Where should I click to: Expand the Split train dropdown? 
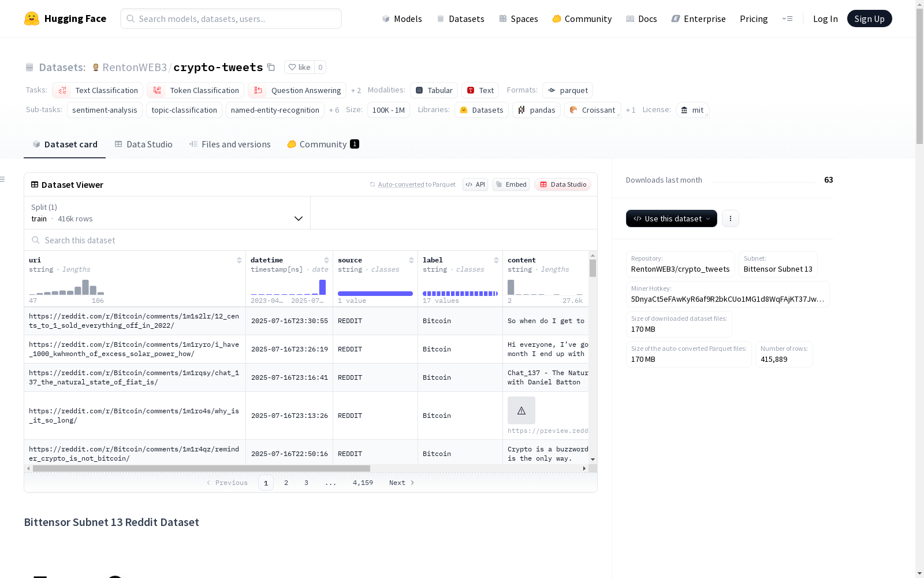click(x=167, y=213)
